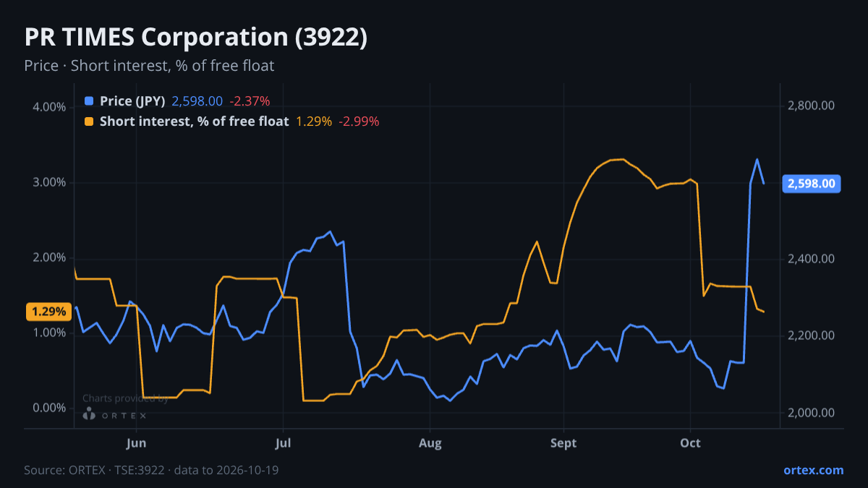Click the Sept x-axis label
The width and height of the screenshot is (868, 488).
563,443
